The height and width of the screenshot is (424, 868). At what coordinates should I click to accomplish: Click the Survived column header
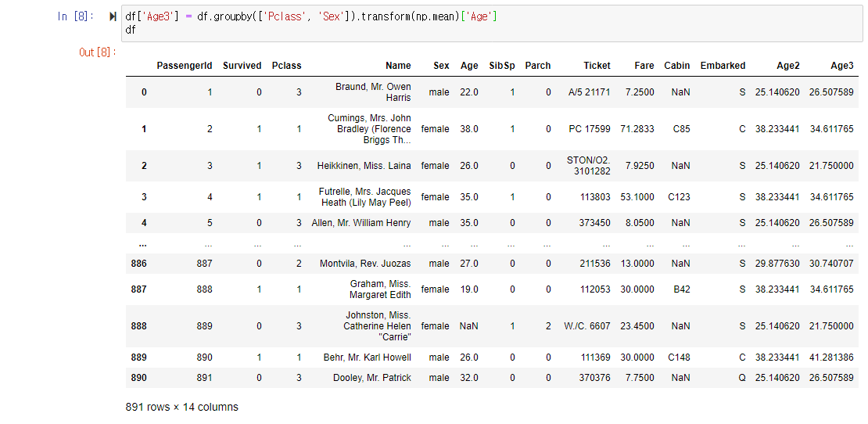(242, 65)
